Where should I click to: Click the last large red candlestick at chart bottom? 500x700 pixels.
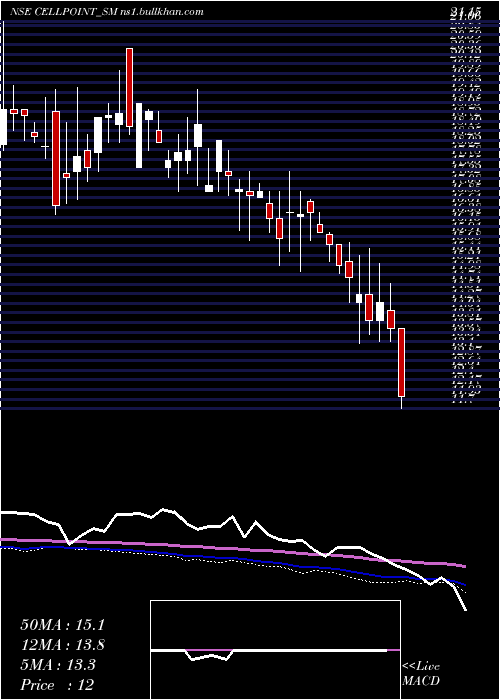(401, 362)
